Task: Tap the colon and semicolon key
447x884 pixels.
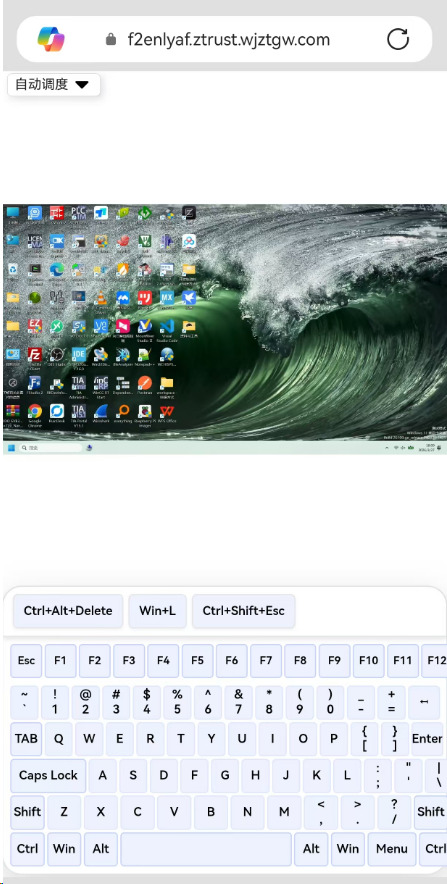Action: click(x=378, y=776)
